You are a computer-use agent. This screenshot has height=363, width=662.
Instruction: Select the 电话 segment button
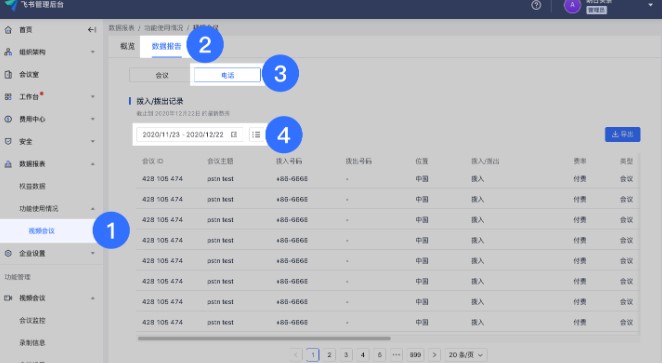(227, 76)
